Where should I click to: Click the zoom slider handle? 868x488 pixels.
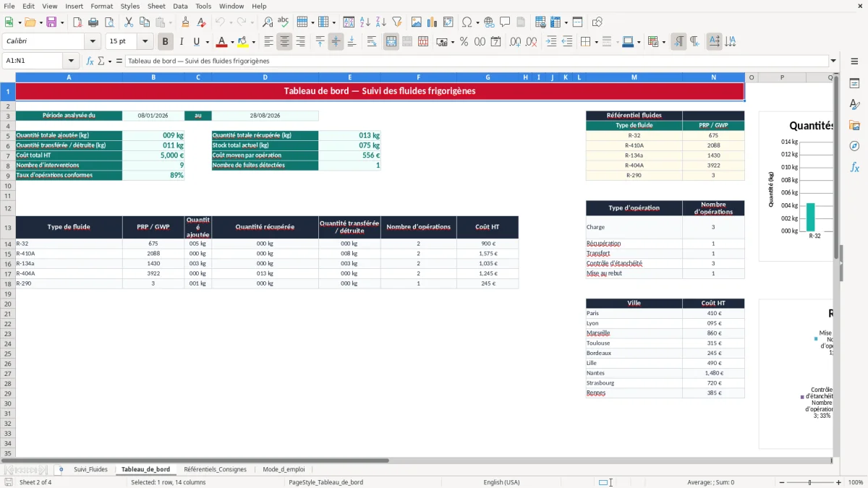pyautogui.click(x=809, y=482)
